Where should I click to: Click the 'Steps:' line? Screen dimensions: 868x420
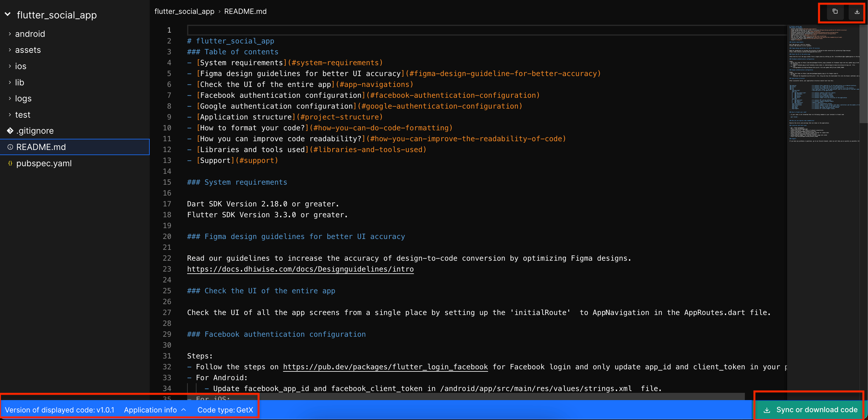(200, 356)
